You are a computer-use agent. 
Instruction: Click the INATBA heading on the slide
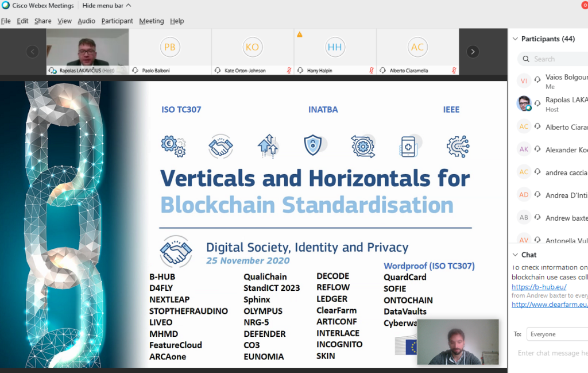click(x=323, y=110)
